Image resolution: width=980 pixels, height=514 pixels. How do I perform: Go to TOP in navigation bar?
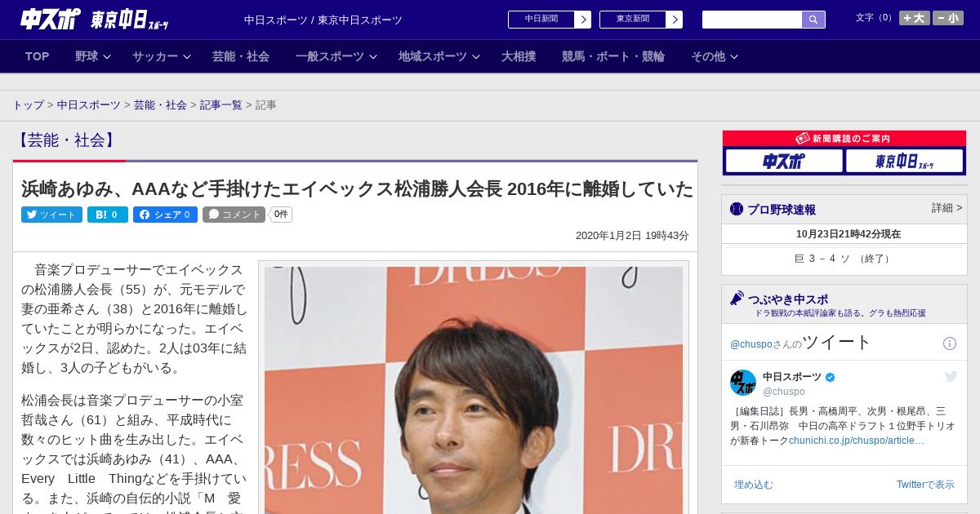tap(38, 56)
